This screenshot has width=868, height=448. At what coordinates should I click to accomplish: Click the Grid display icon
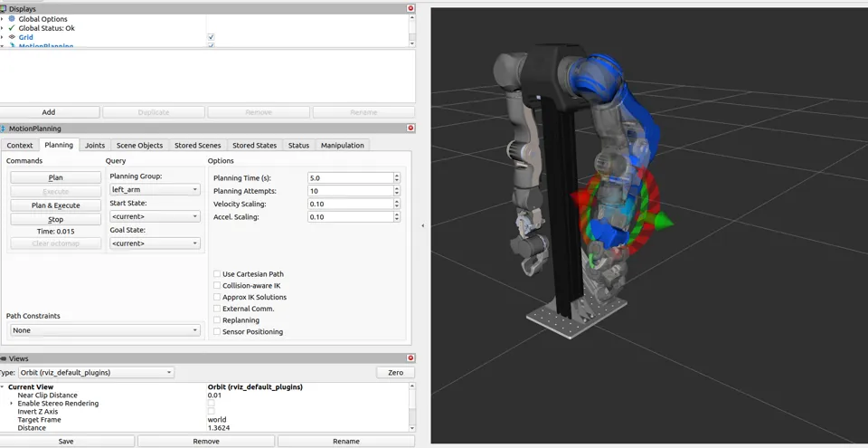click(12, 37)
